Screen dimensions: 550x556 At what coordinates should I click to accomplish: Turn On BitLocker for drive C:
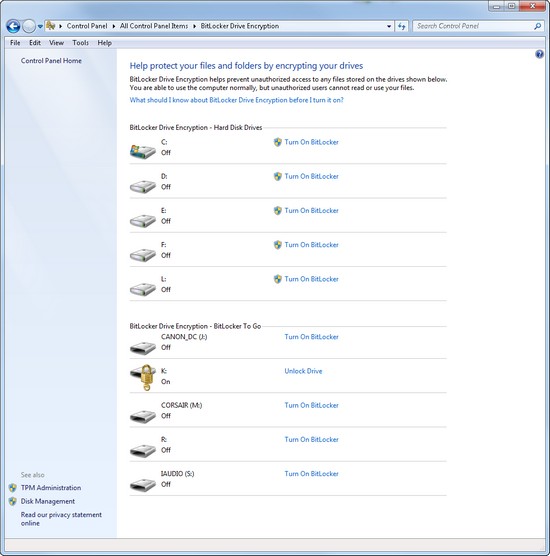(311, 142)
